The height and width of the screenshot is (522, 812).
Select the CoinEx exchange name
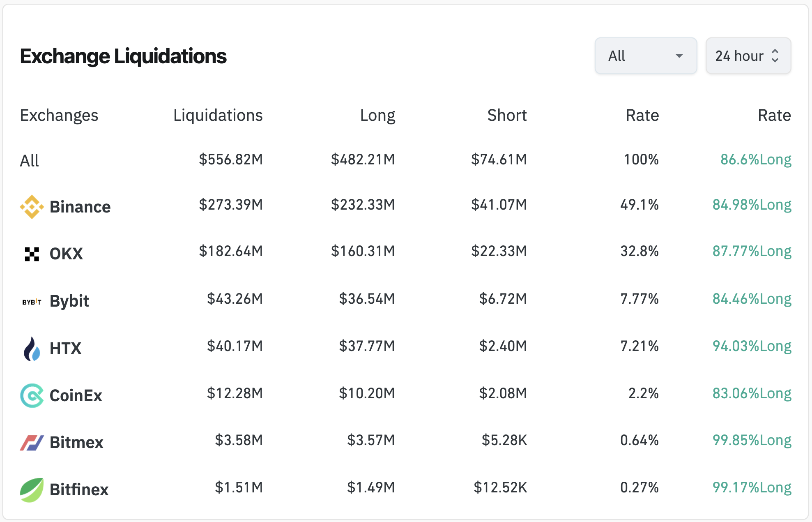tap(76, 395)
